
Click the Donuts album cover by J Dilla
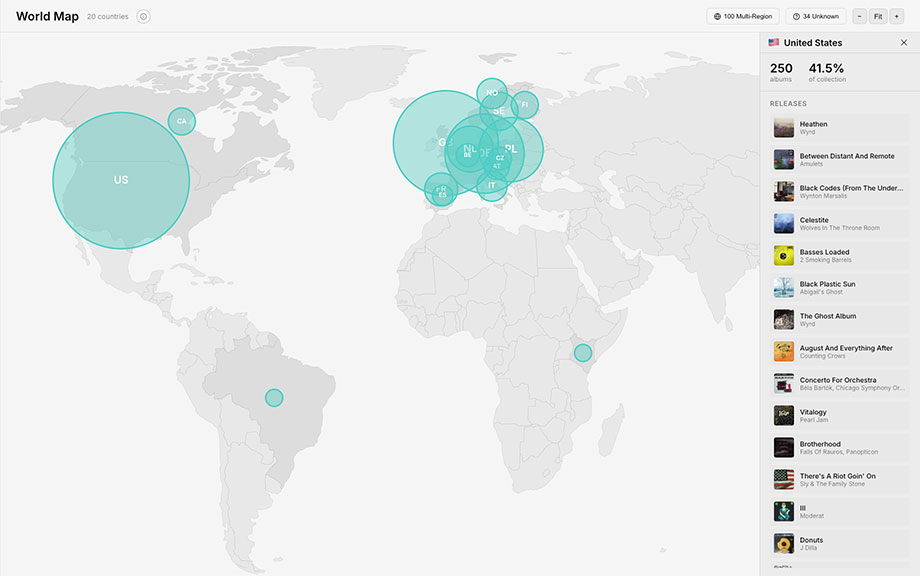[x=781, y=543]
